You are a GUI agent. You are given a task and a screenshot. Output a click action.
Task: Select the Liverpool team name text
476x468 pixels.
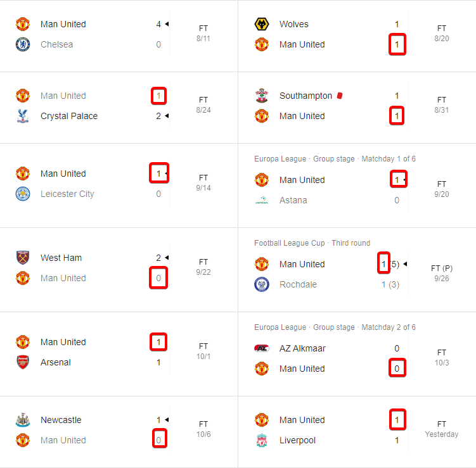(x=297, y=440)
